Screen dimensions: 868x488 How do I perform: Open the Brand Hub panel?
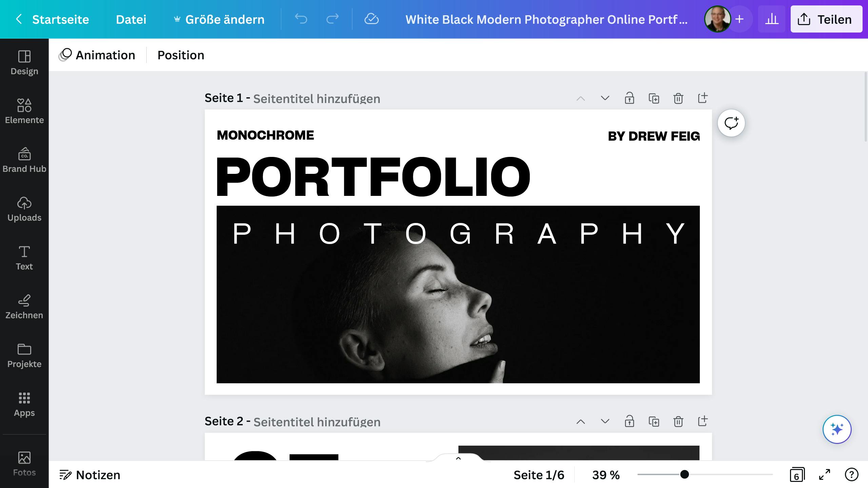point(24,159)
